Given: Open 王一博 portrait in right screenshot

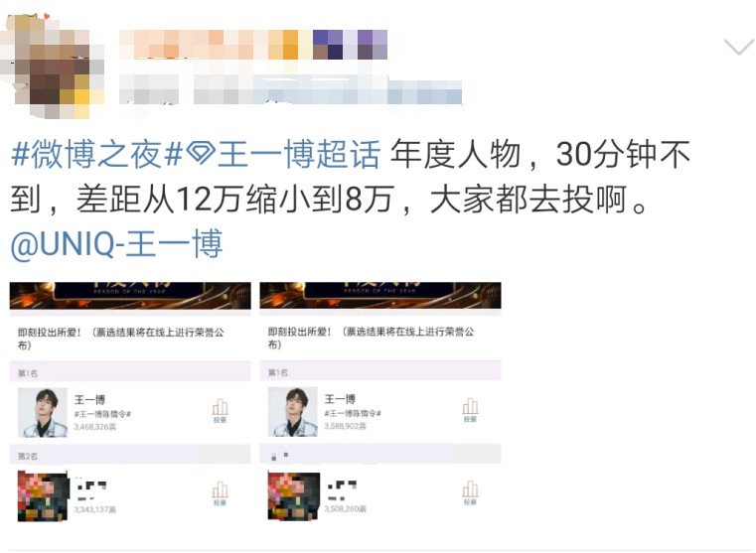Looking at the screenshot, I should pyautogui.click(x=293, y=412).
